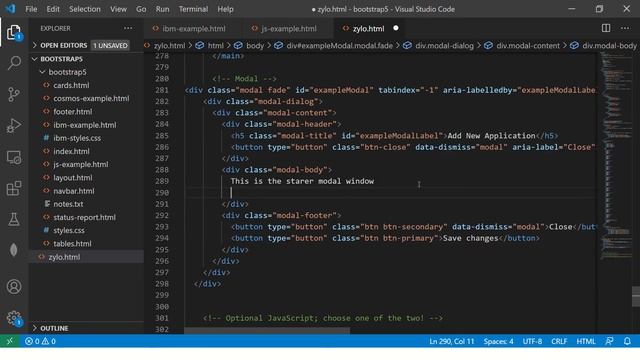The image size is (640, 360).
Task: Open status-report.html file
Action: coord(84,217)
